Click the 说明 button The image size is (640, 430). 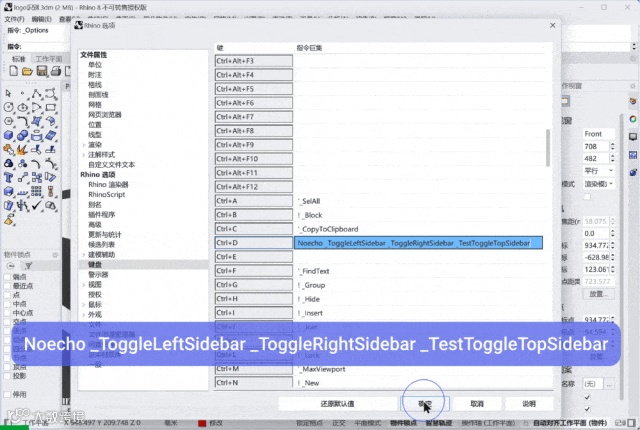[x=529, y=403]
